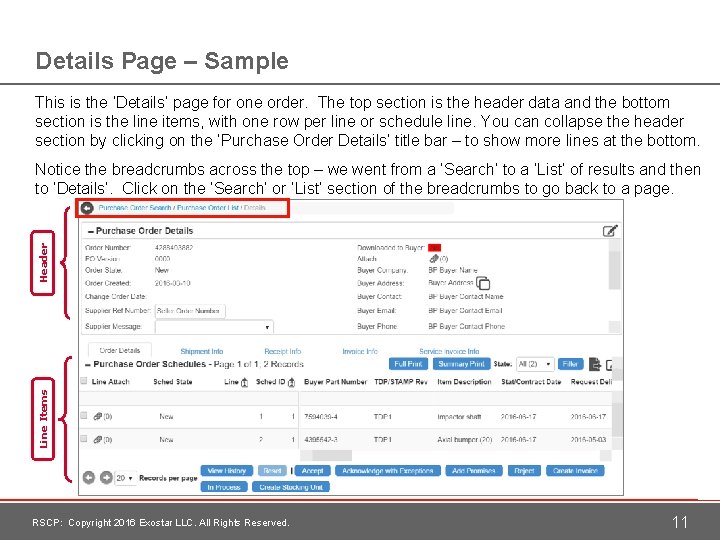Click Acknowledge with Exceptions button
This screenshot has height=540, width=720.
(388, 471)
